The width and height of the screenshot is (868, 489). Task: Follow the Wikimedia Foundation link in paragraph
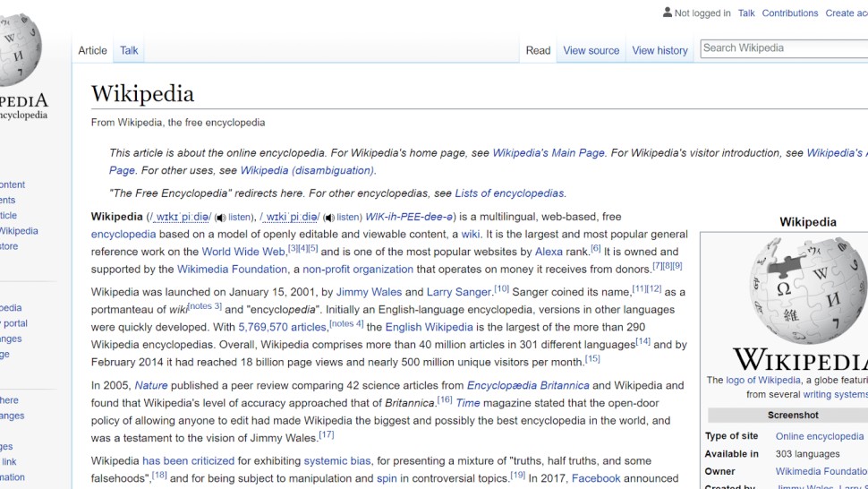(232, 270)
